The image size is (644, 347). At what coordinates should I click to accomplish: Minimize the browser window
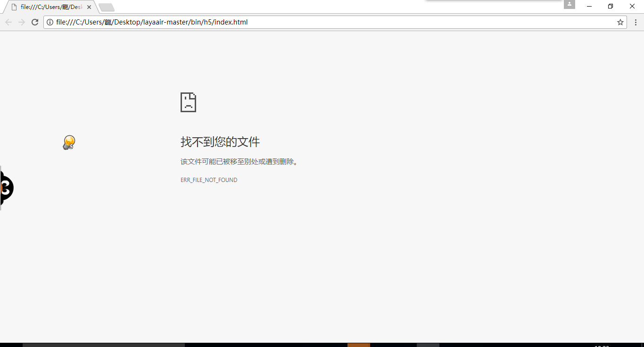(x=589, y=6)
